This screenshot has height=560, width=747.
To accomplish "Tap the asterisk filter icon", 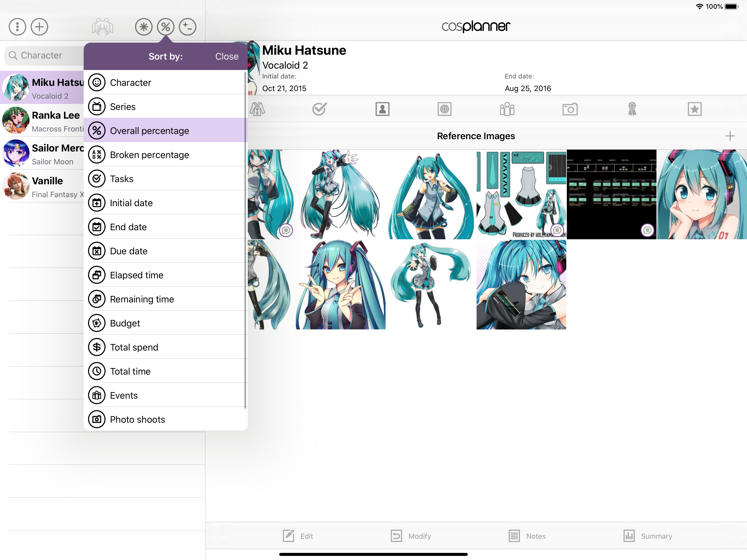I will coord(144,27).
